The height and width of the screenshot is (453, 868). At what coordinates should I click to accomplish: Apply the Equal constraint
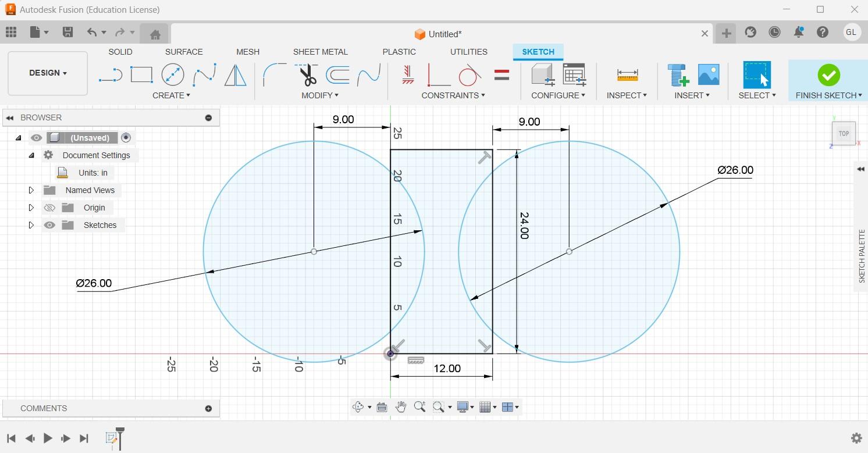(x=501, y=75)
